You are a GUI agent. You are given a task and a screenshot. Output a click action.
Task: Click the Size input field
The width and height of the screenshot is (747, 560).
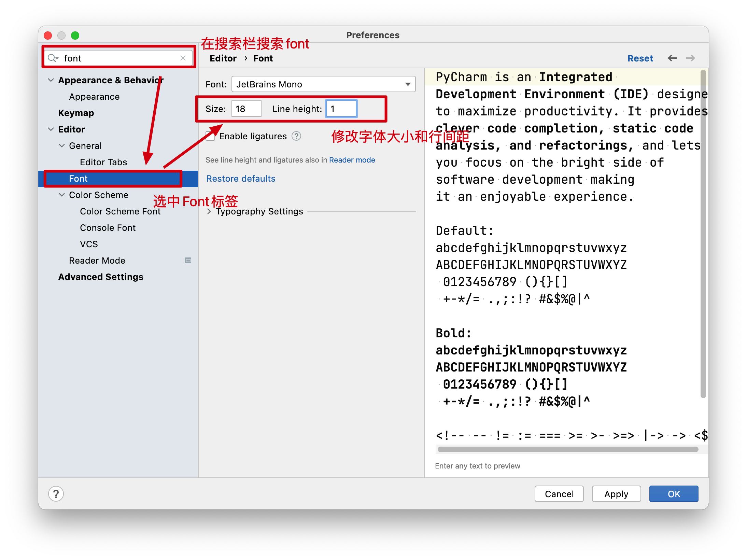pyautogui.click(x=246, y=109)
